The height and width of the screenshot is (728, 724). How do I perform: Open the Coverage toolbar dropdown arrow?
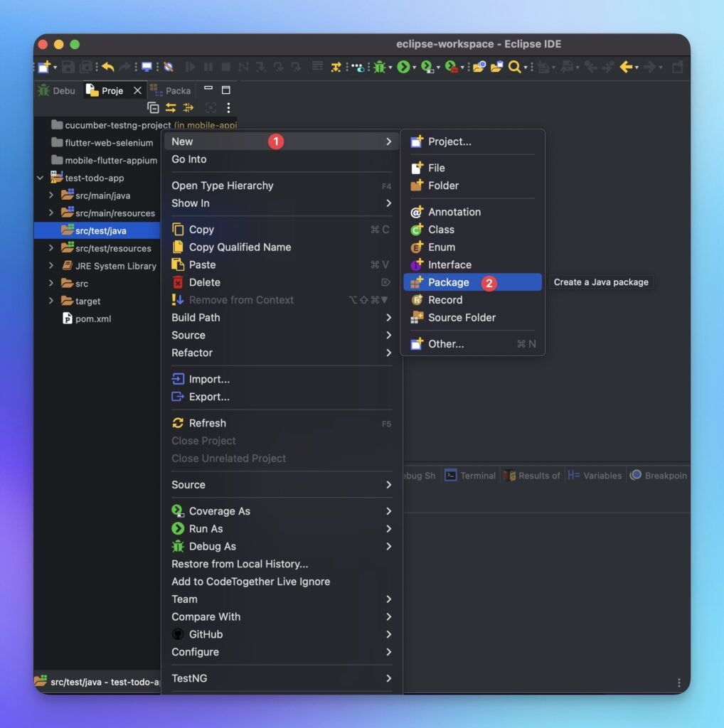438,68
